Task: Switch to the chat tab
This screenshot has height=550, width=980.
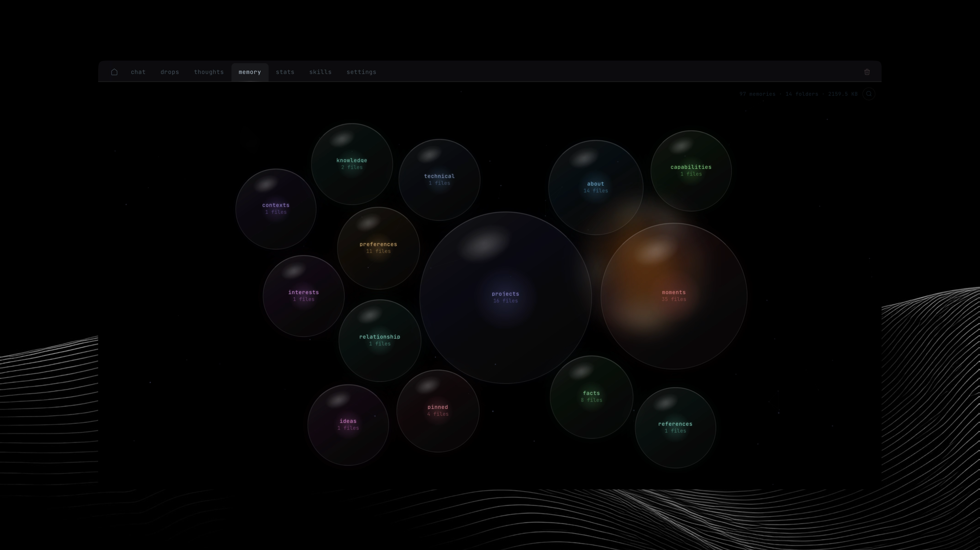Action: coord(138,72)
